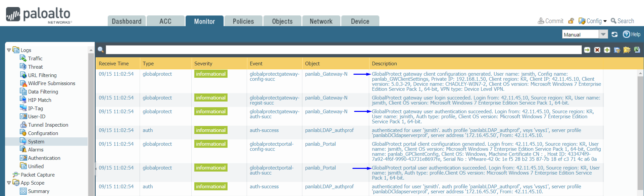Focus the log filter input field
The width and height of the screenshot is (644, 196).
[344, 50]
